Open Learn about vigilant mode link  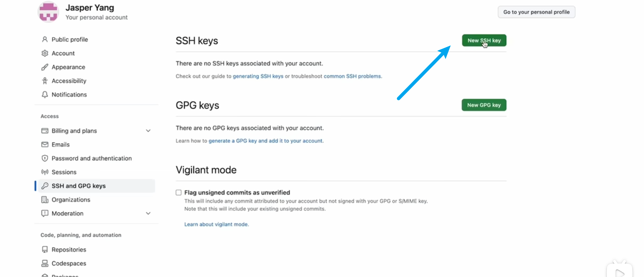(x=217, y=224)
